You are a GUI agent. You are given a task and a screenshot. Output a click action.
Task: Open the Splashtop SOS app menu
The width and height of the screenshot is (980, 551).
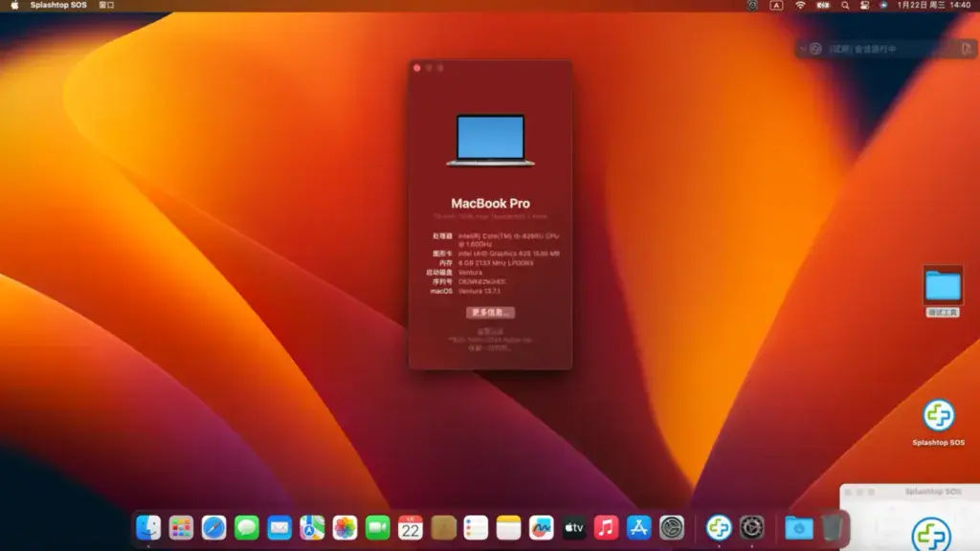click(x=58, y=5)
